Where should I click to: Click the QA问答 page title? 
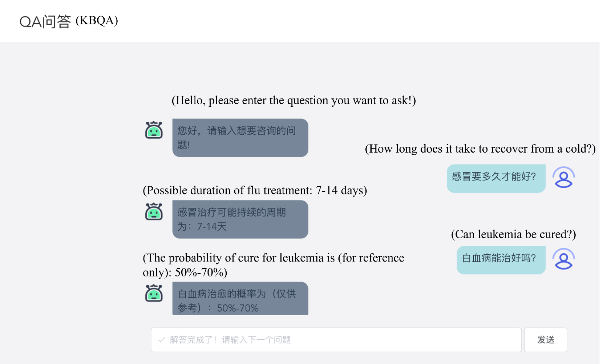[45, 22]
